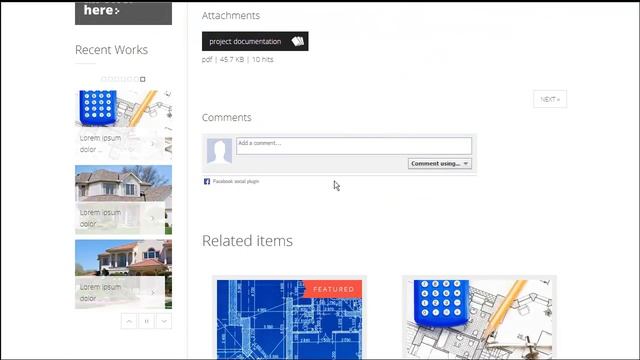Open the gray-roof house Recent Works thumbnail
This screenshot has height=360, width=640.
click(x=123, y=200)
